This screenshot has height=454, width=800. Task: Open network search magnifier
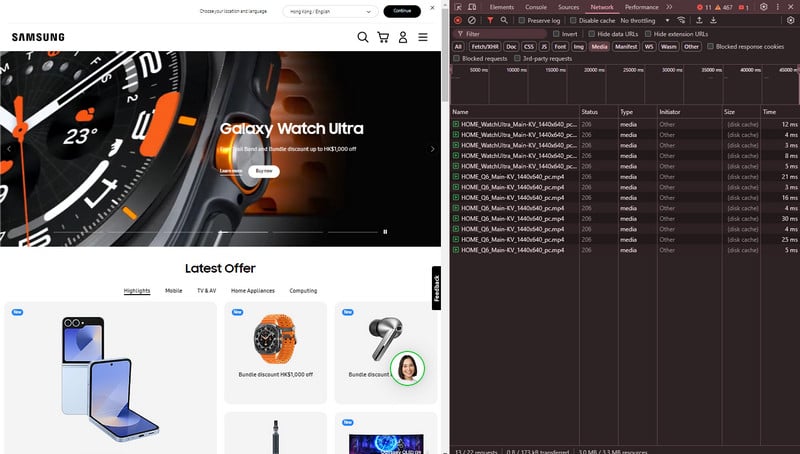[x=504, y=20]
